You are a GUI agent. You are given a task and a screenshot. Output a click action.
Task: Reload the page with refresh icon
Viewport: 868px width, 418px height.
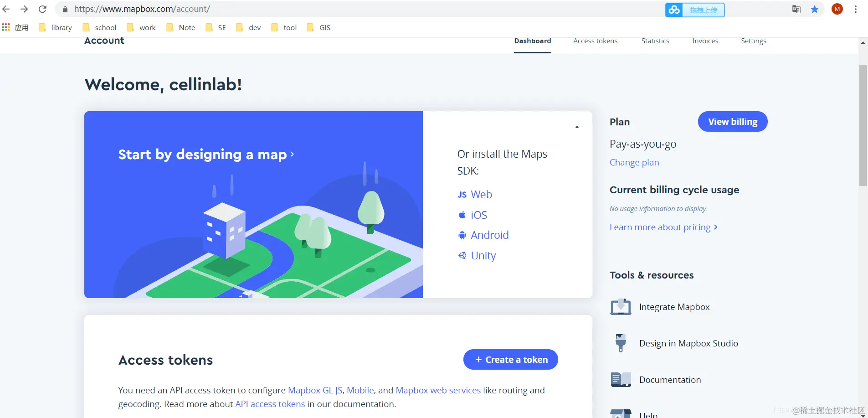point(42,9)
